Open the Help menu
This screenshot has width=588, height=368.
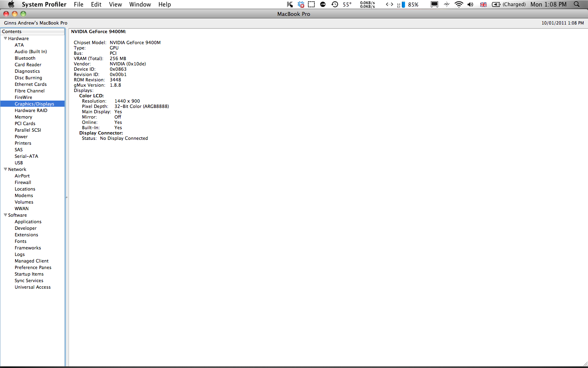pyautogui.click(x=165, y=4)
